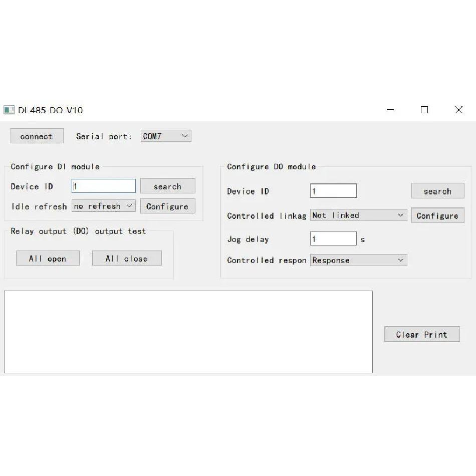Apply Configure in the DO module section
476x476 pixels.
438,215
